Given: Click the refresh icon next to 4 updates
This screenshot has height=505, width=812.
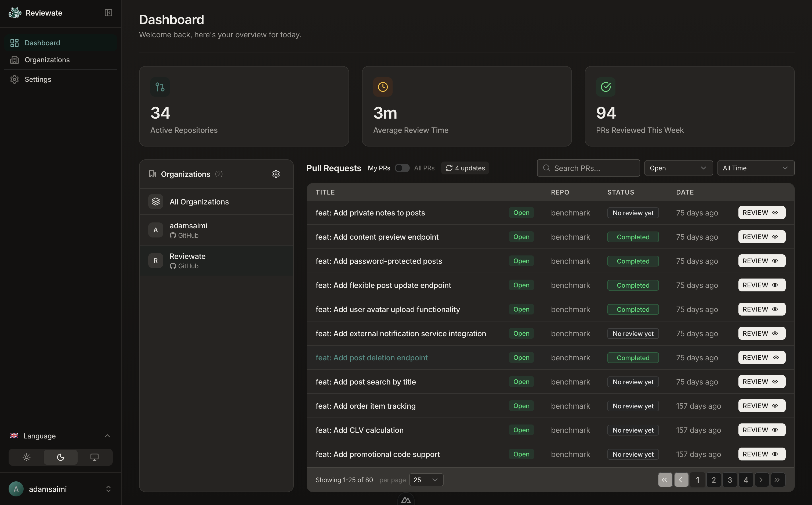Looking at the screenshot, I should click(x=449, y=168).
